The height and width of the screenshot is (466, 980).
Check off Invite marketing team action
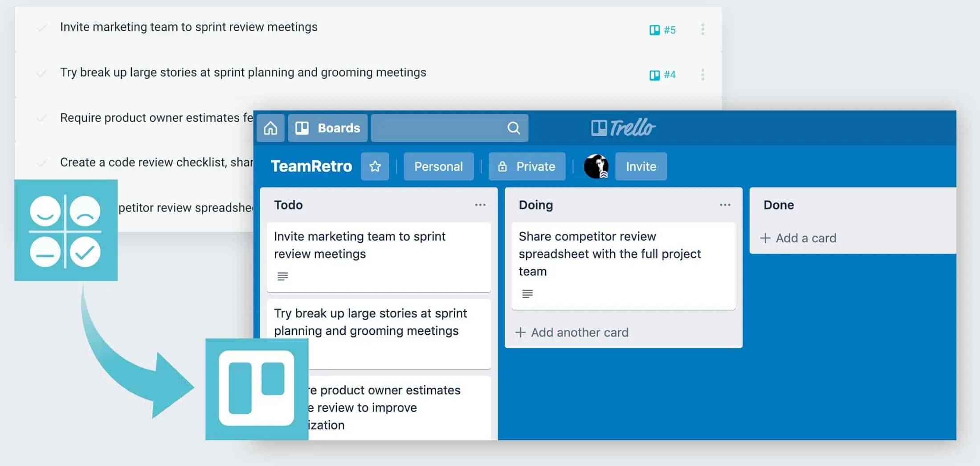42,28
